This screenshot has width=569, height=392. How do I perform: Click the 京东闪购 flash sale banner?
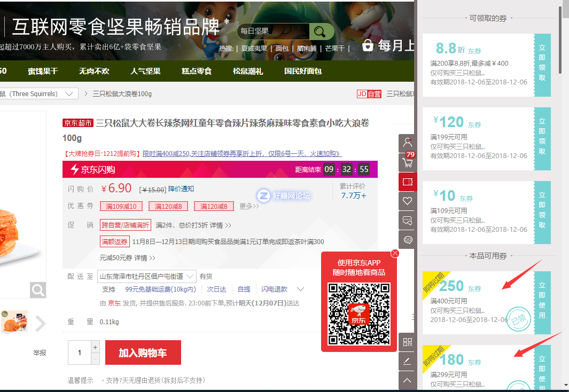[220, 169]
